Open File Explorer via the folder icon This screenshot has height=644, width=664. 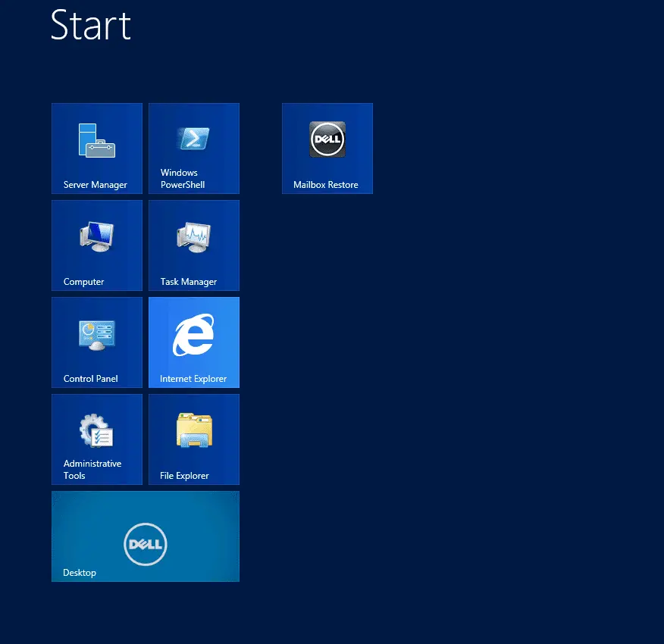194,430
